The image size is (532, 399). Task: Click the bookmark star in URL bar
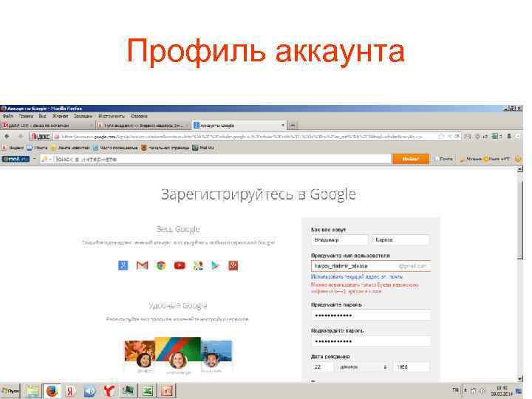441,137
